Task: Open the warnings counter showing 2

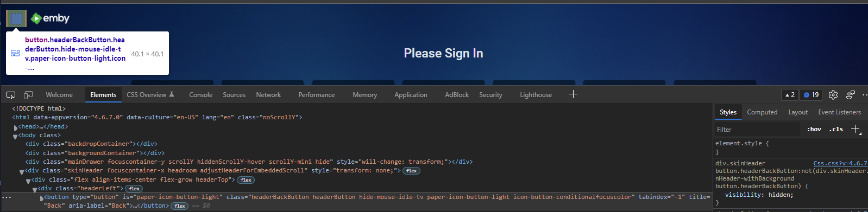Action: 790,95
